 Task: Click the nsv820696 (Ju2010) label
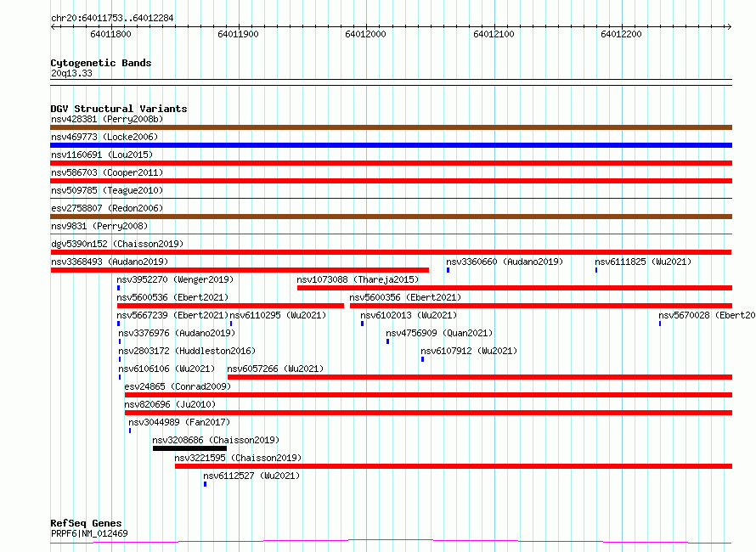pos(170,404)
